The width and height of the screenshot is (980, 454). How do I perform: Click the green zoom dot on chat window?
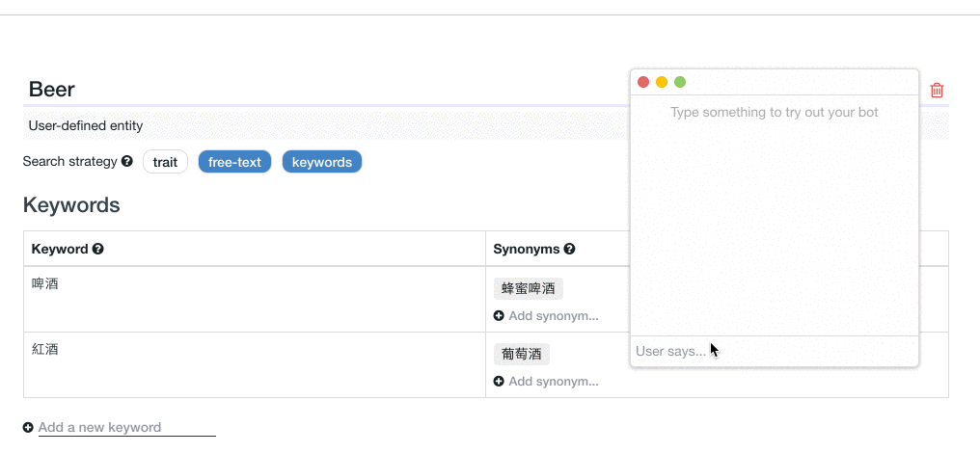(680, 82)
